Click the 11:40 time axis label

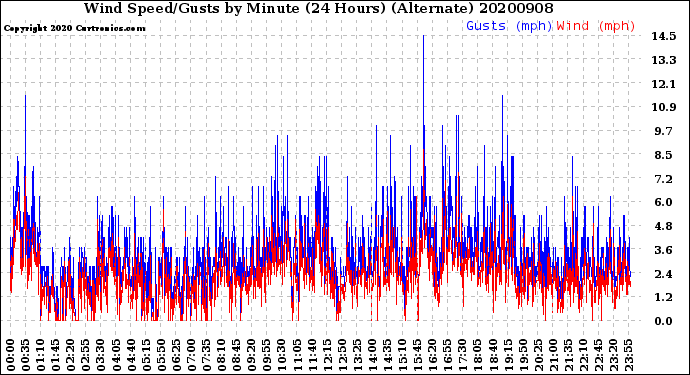[312, 355]
